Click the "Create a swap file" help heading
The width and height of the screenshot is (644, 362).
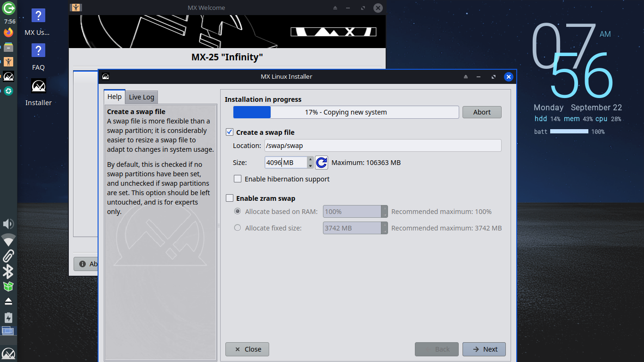point(136,112)
